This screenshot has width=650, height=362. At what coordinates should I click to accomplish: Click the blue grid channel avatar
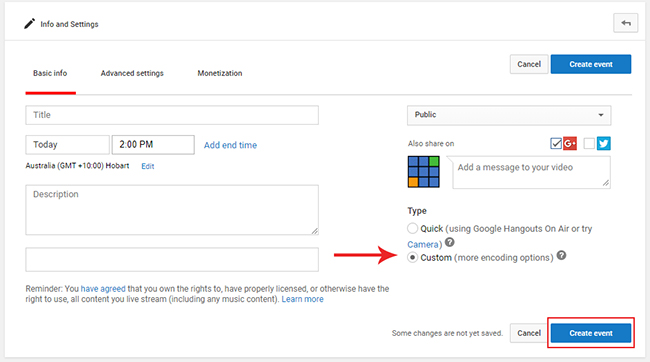pos(423,172)
